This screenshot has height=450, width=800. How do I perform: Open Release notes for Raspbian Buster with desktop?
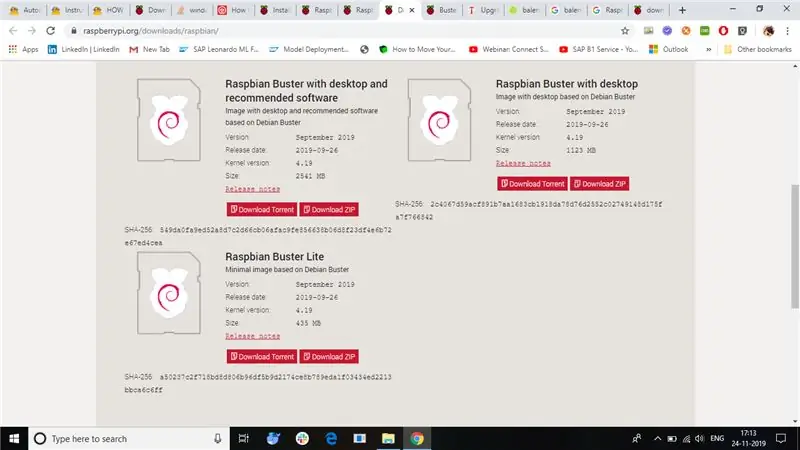point(523,163)
